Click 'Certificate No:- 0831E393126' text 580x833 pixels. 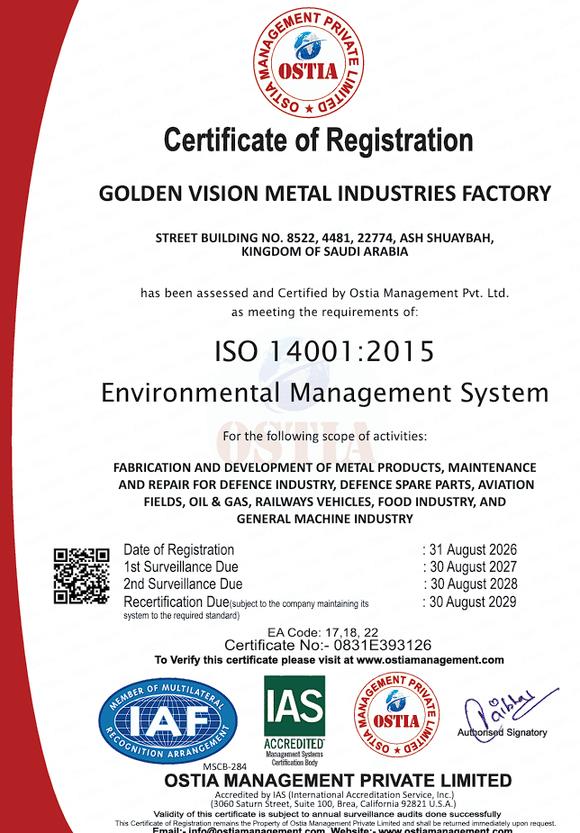coord(328,645)
